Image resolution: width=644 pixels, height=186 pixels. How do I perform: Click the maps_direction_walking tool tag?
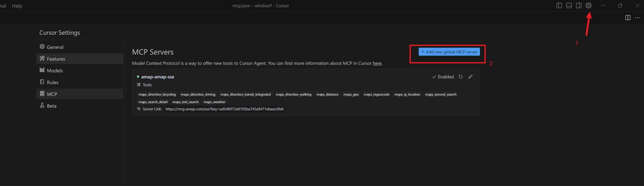point(294,94)
